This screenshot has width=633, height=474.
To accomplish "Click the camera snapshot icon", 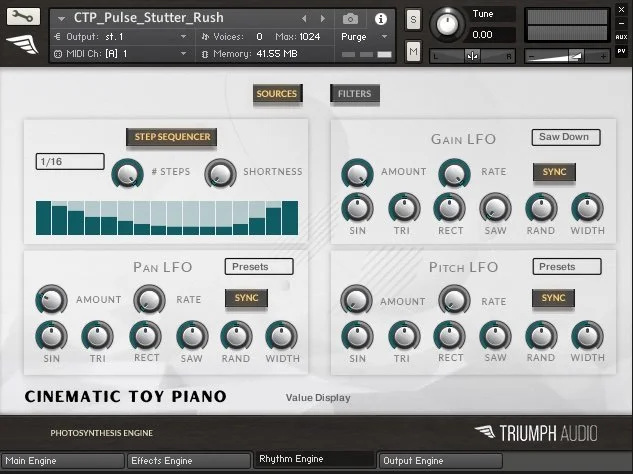I will click(x=350, y=19).
